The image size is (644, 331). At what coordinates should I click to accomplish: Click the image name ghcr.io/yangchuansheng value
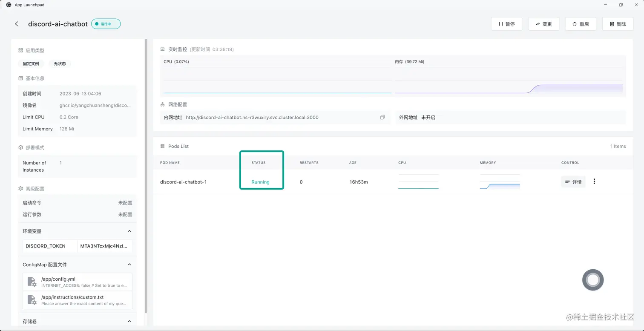pyautogui.click(x=95, y=105)
